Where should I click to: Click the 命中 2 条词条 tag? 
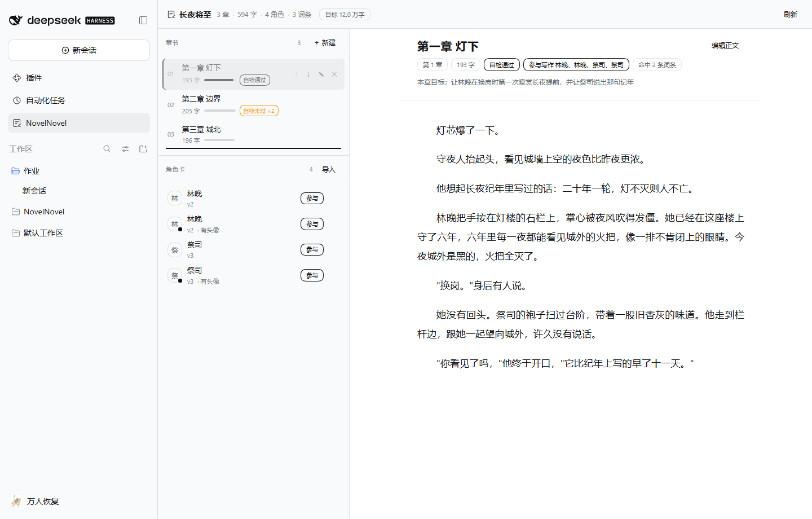pos(657,65)
